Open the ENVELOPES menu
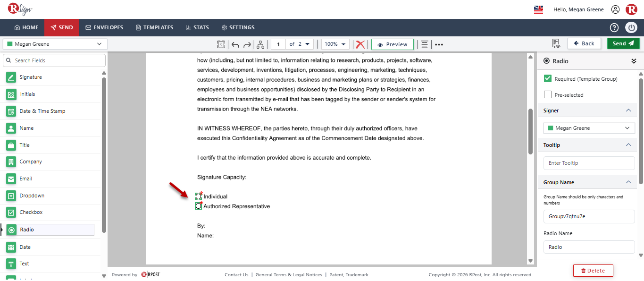 click(104, 27)
